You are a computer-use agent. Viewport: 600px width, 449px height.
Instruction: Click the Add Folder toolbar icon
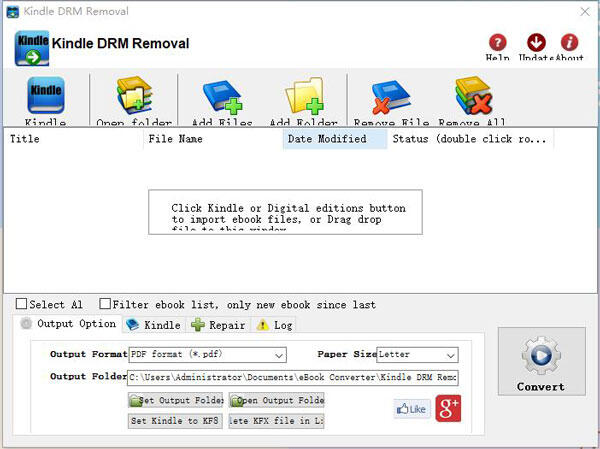point(302,99)
